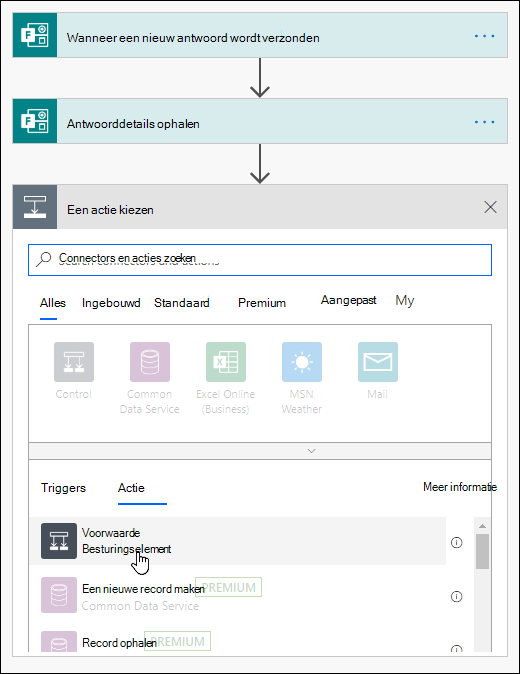520x674 pixels.
Task: Click the Record ophalen database icon
Action: click(x=59, y=641)
